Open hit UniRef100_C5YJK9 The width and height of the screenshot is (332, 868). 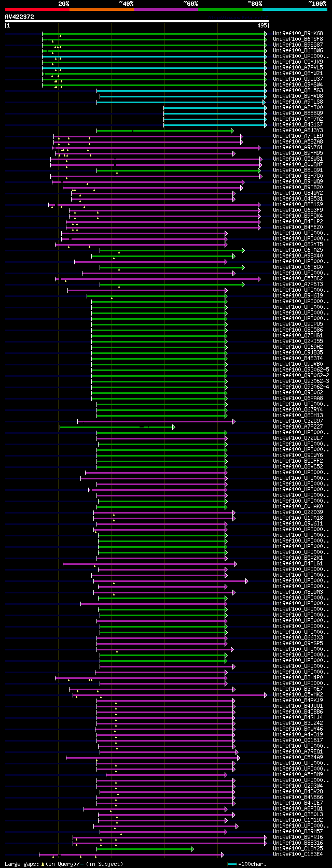(298, 62)
